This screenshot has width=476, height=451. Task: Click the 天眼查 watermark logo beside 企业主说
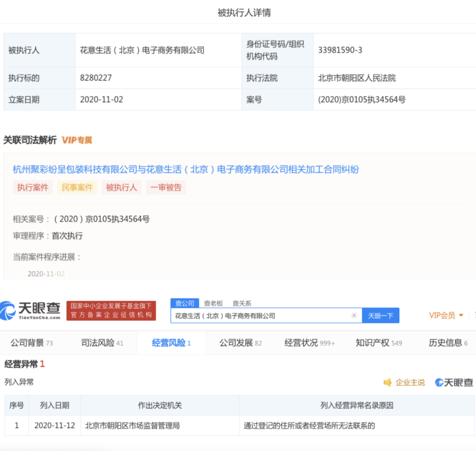click(x=454, y=383)
